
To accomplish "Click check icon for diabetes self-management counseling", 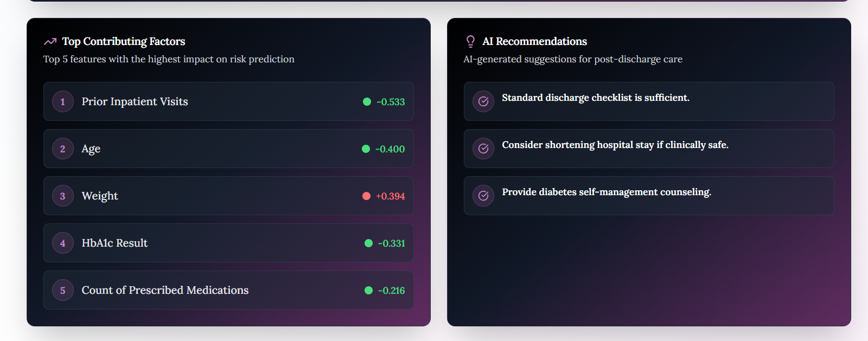I will pos(483,196).
